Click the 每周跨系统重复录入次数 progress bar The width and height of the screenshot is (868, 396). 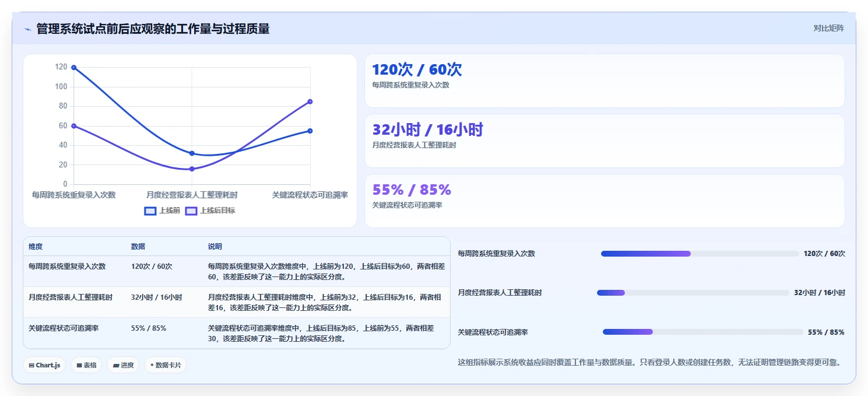coord(700,254)
